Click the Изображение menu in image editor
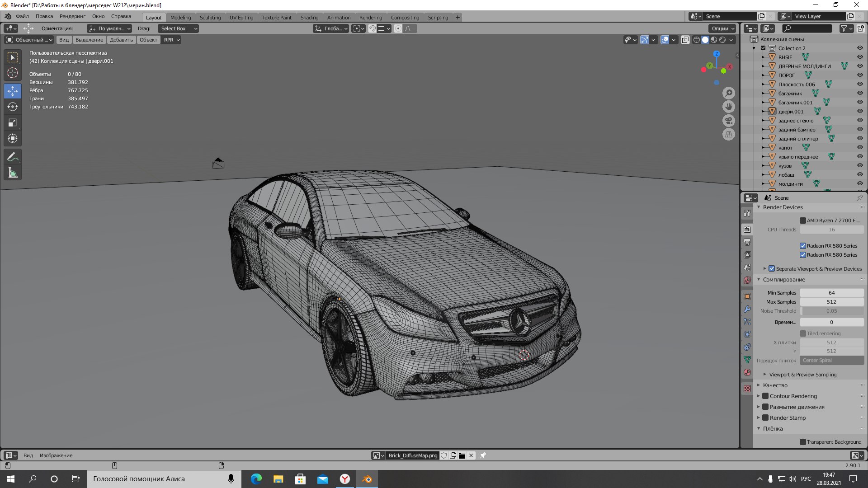Viewport: 868px width, 488px height. [x=56, y=455]
